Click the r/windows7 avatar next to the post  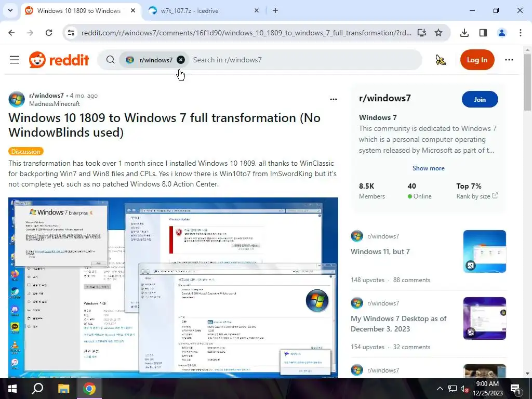(16, 99)
